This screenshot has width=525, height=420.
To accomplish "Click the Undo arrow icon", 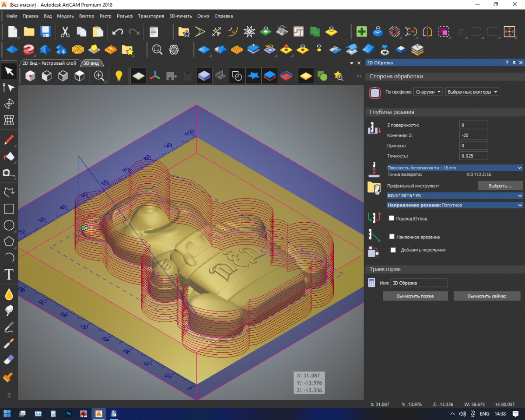I will 118,32.
